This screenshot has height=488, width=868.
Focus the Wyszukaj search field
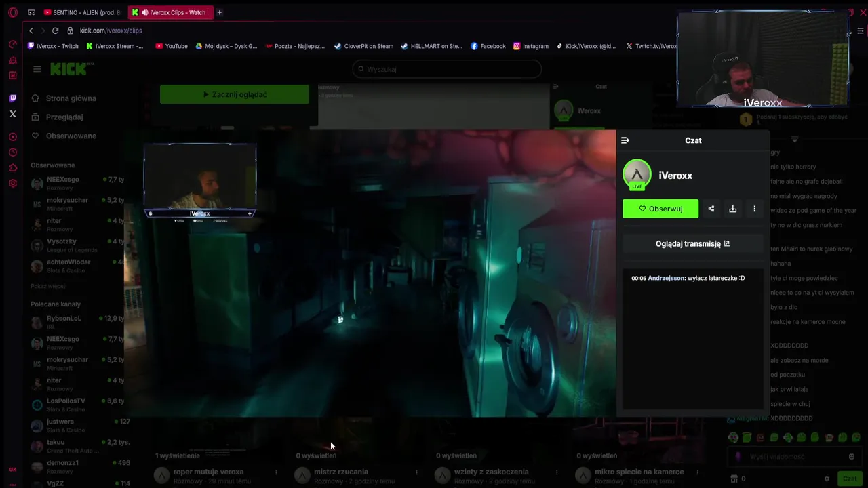(x=447, y=69)
